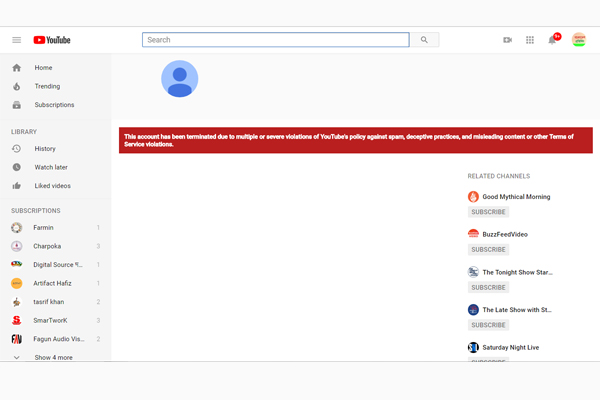Subscribe to Good Mythical Morning
The width and height of the screenshot is (600, 400).
pyautogui.click(x=488, y=212)
